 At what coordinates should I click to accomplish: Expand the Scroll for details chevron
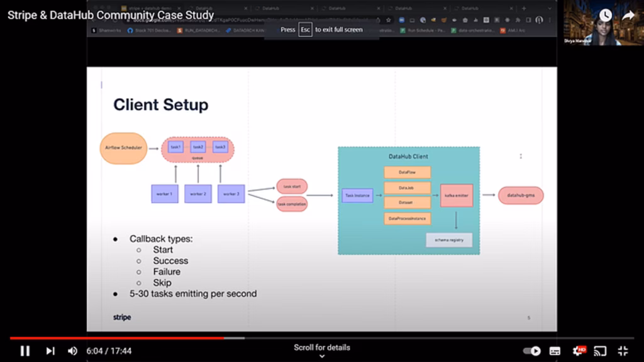coord(321,356)
